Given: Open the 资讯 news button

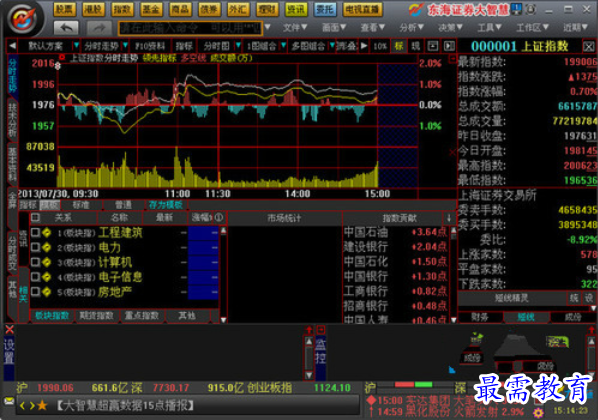Looking at the screenshot, I should pos(296,9).
